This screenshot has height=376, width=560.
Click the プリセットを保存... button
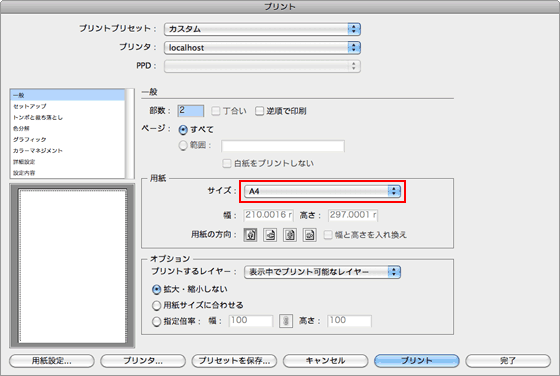point(234,361)
